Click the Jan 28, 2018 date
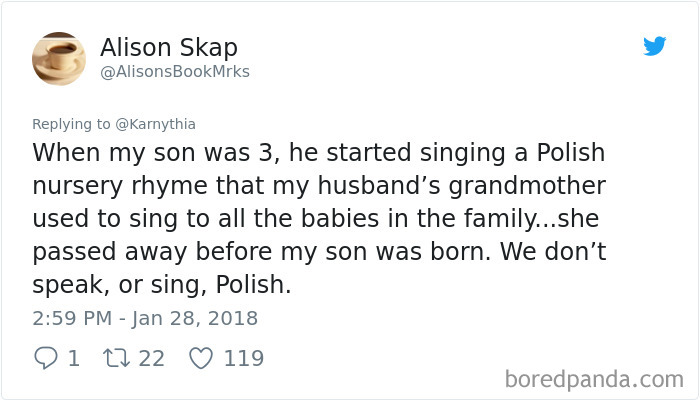Screen dimensions: 700x401 [x=196, y=319]
